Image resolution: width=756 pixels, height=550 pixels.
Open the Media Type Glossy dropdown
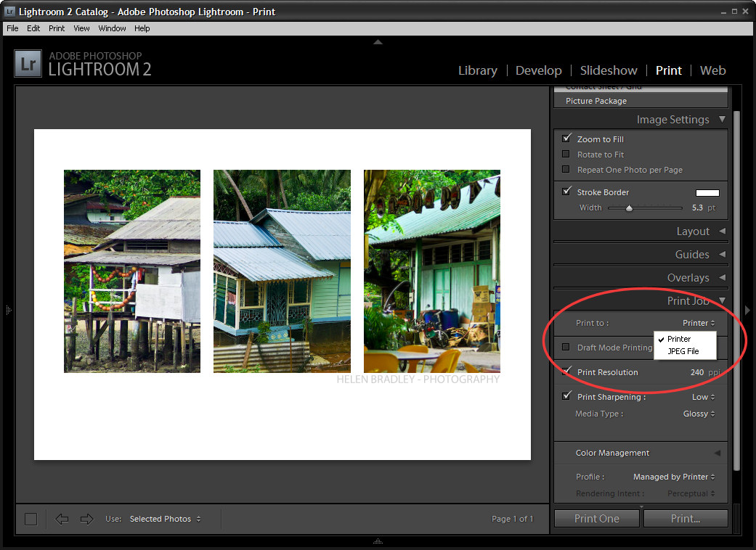pos(699,414)
